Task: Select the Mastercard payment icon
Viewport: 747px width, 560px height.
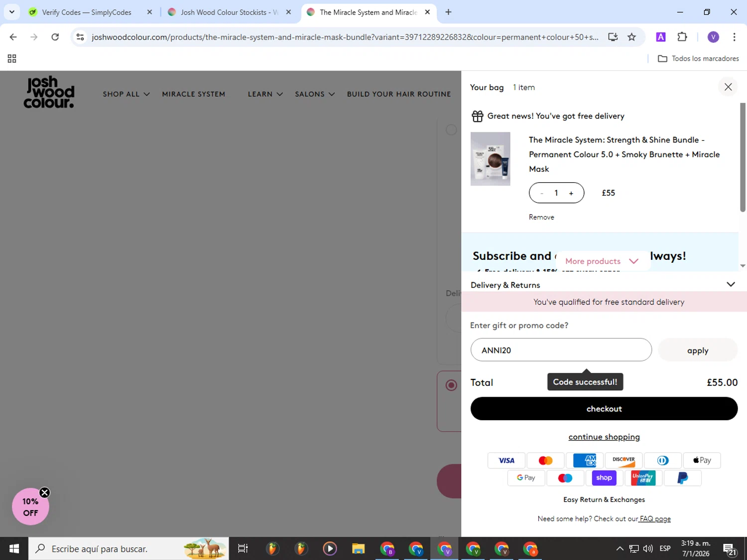Action: (545, 460)
